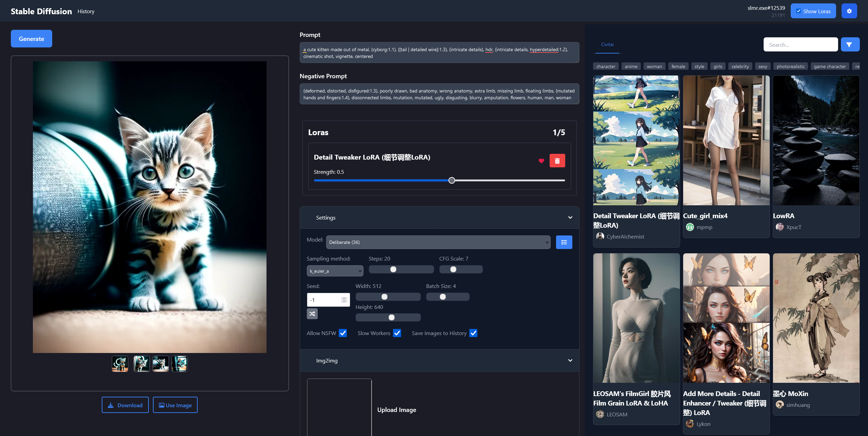
Task: Click the settings gear icon
Action: coord(849,11)
